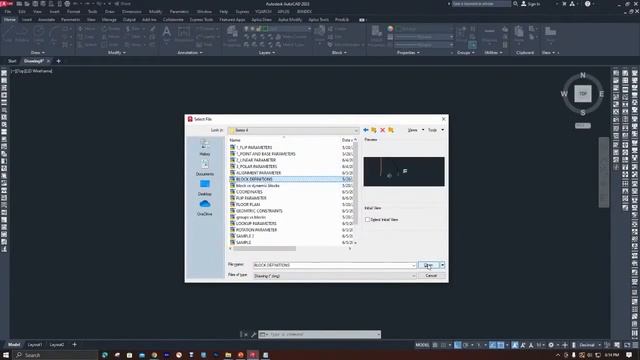The image size is (640, 360).
Task: Open the notification center icon in system tray
Action: (x=629, y=355)
